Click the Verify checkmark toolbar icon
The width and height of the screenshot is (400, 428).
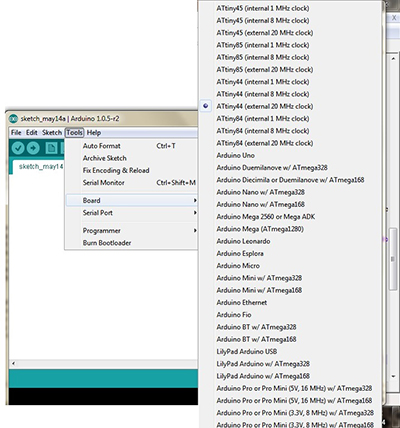[x=18, y=148]
